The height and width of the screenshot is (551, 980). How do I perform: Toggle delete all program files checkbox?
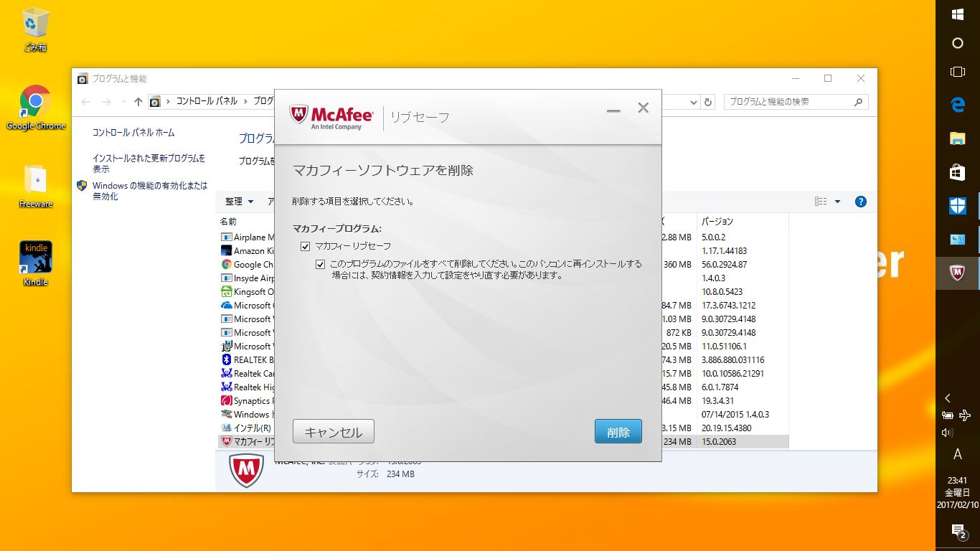(x=321, y=264)
